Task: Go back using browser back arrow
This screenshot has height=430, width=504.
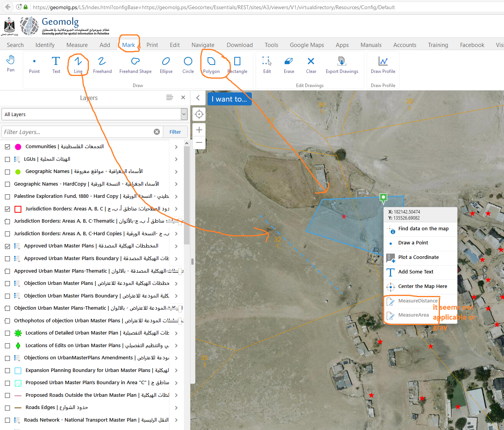Action: pos(8,7)
